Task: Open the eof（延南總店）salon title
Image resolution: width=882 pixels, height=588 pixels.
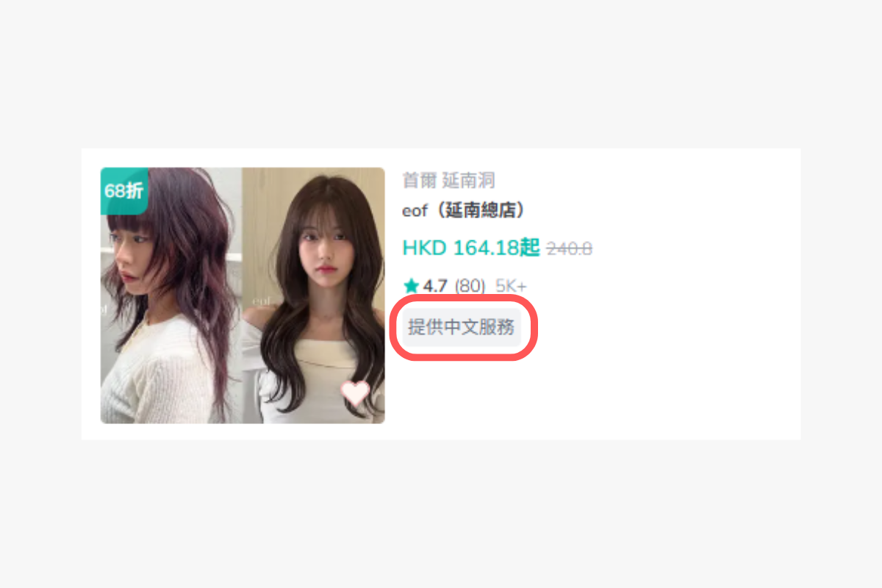Action: coord(465,211)
